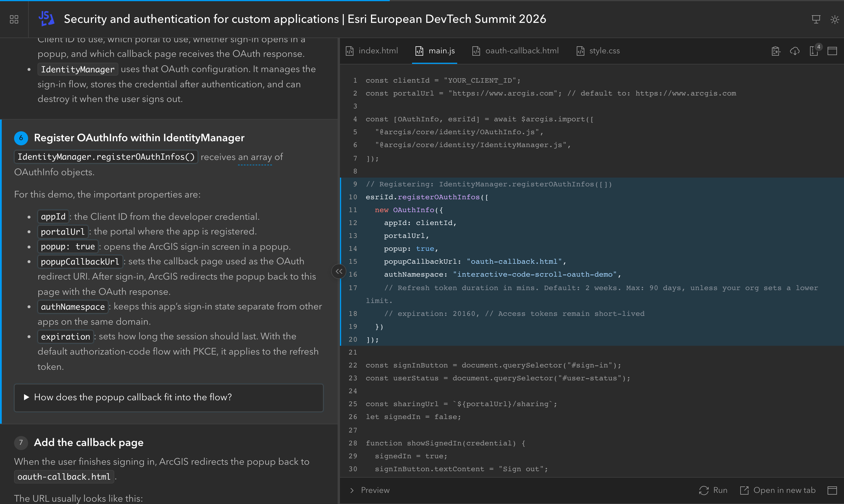Image resolution: width=844 pixels, height=504 pixels.
Task: Toggle editor panel layout icon near file tabs
Action: click(x=832, y=51)
